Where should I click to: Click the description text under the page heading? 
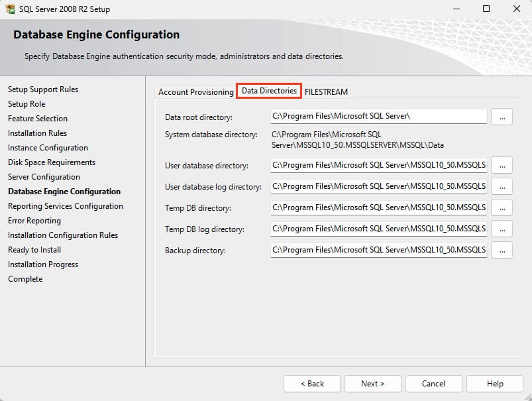pos(184,56)
